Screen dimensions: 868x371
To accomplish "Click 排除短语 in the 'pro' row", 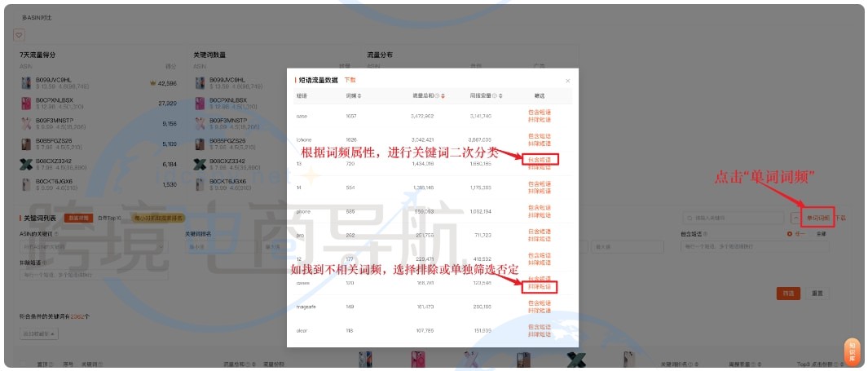I will tap(540, 239).
